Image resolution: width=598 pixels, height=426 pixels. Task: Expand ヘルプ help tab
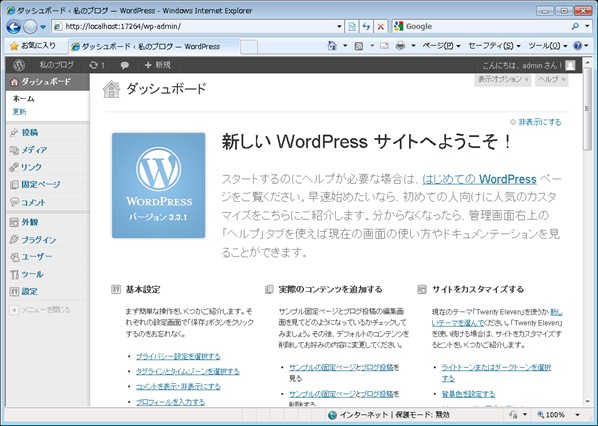coord(551,80)
